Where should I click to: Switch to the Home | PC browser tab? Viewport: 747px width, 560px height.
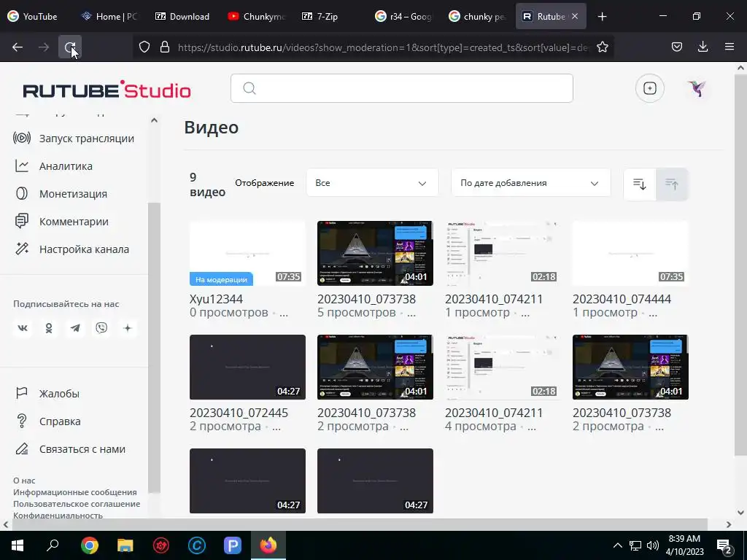[109, 16]
